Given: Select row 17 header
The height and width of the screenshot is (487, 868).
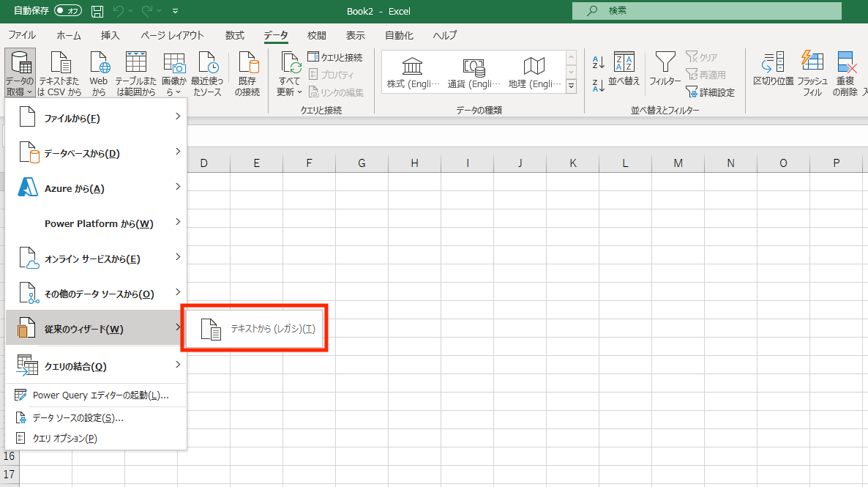Looking at the screenshot, I should click(10, 475).
